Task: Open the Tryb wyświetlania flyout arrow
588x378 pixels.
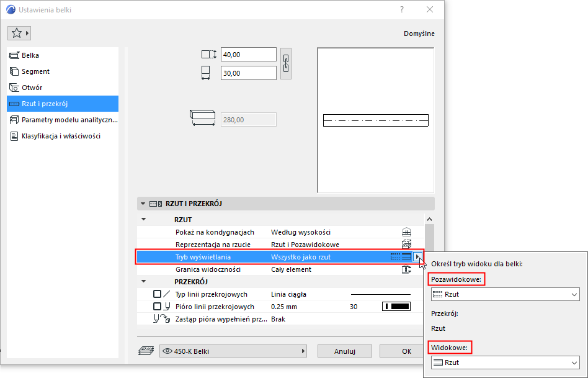Action: [417, 257]
